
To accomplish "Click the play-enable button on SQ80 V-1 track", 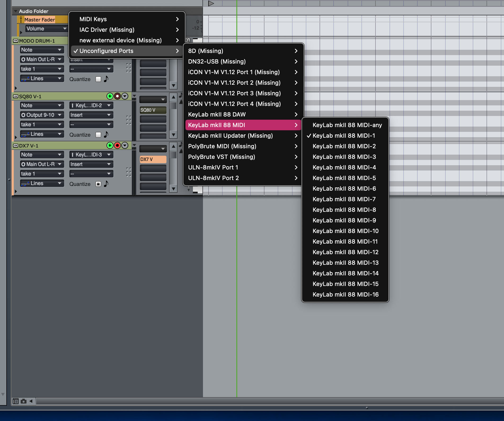I will (x=110, y=96).
